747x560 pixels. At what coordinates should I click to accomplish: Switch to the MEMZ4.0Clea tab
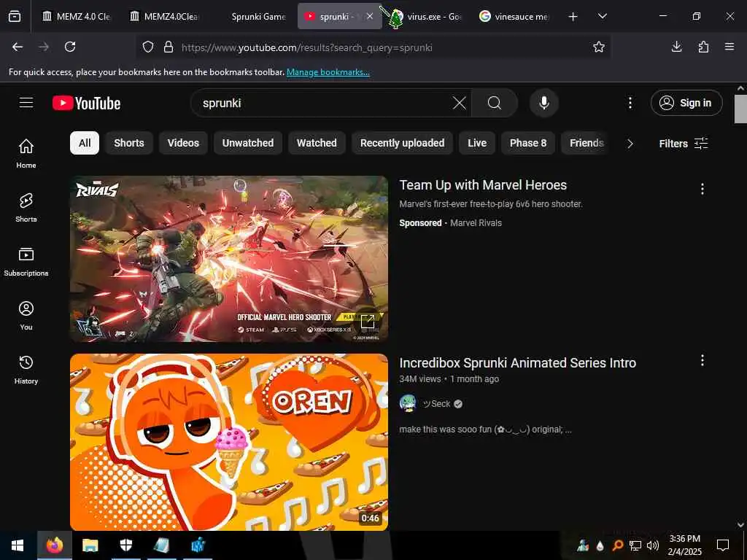click(x=164, y=16)
